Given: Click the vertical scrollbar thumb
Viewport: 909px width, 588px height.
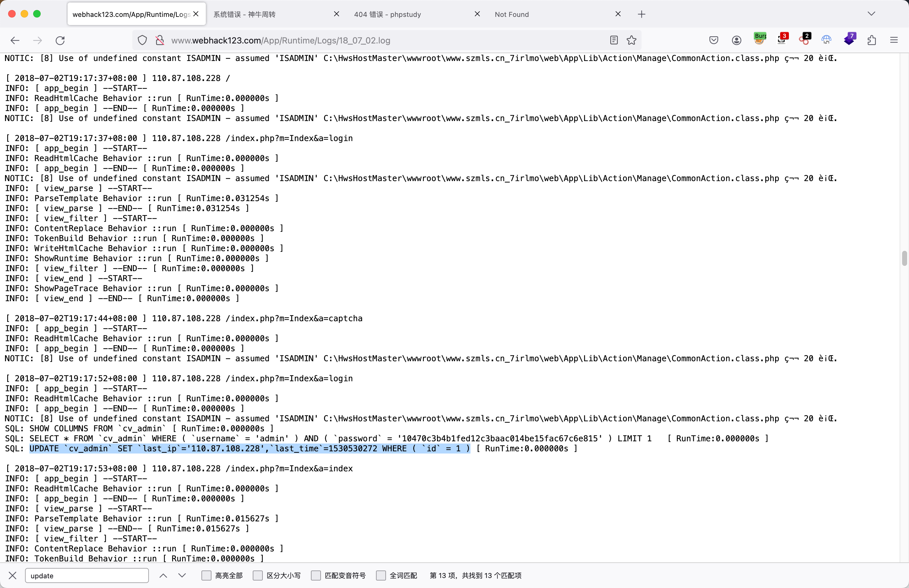Looking at the screenshot, I should click(904, 258).
